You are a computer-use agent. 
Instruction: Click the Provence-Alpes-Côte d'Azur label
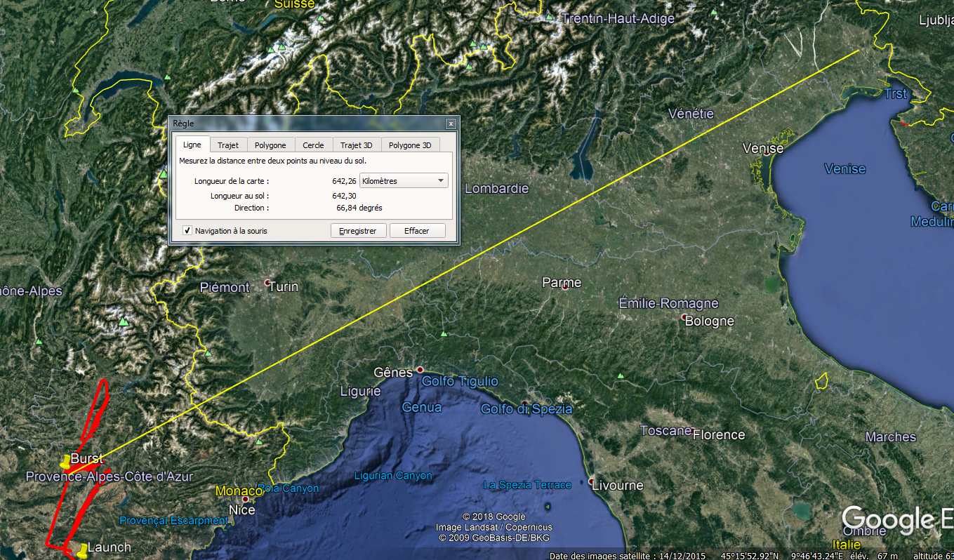pyautogui.click(x=110, y=476)
